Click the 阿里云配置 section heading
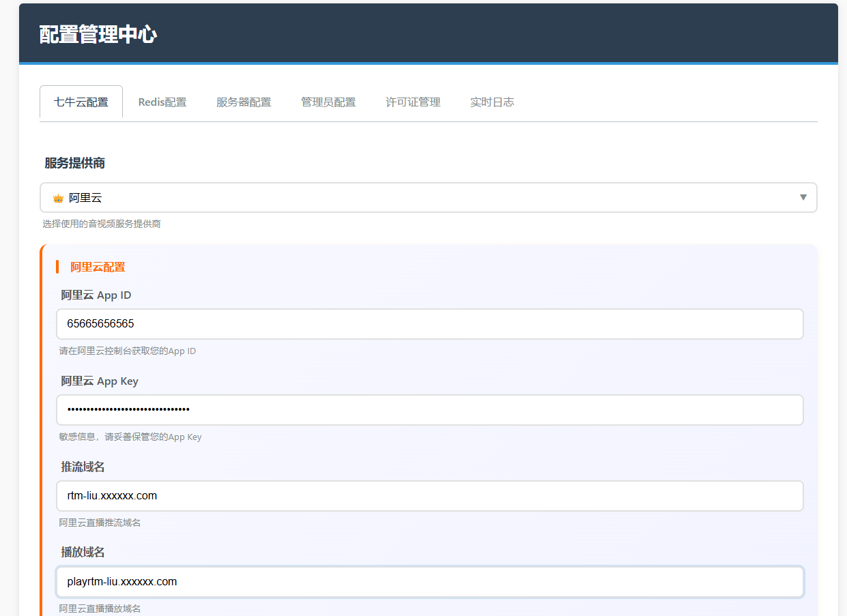Screen dimensions: 847x616 pos(98,267)
